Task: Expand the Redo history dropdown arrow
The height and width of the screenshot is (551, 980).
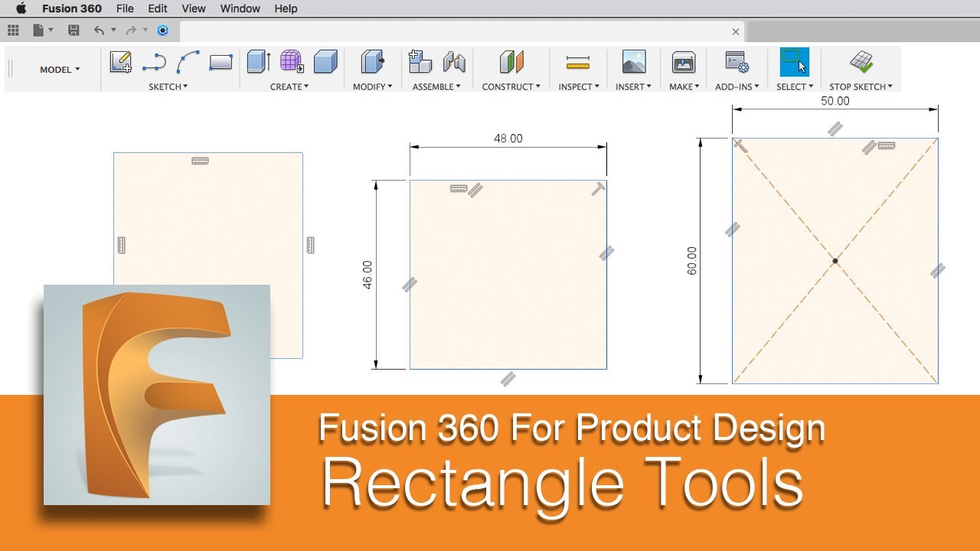Action: click(x=145, y=31)
